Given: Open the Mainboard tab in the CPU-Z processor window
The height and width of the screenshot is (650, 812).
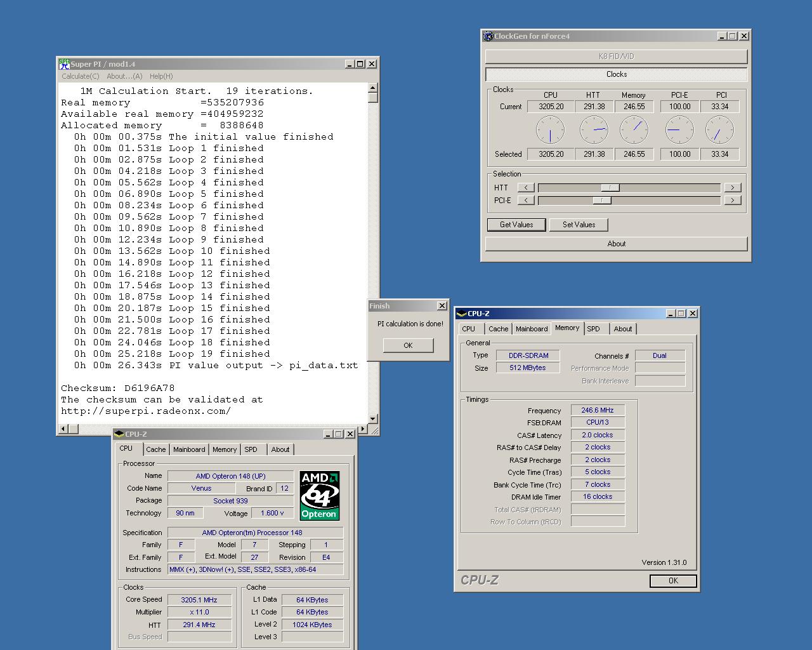Looking at the screenshot, I should [x=189, y=449].
